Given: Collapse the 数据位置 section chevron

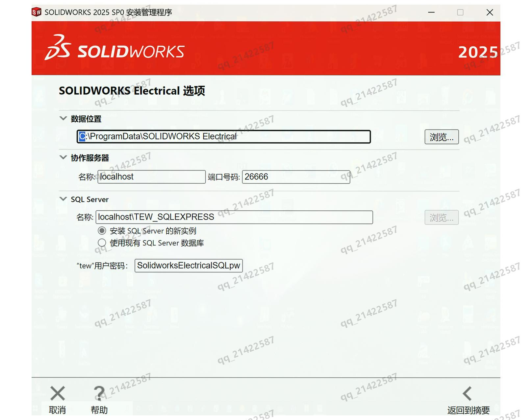Looking at the screenshot, I should pyautogui.click(x=63, y=118).
